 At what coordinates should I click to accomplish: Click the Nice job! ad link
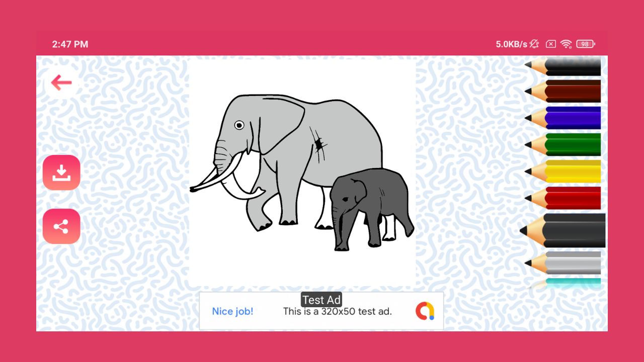click(232, 311)
